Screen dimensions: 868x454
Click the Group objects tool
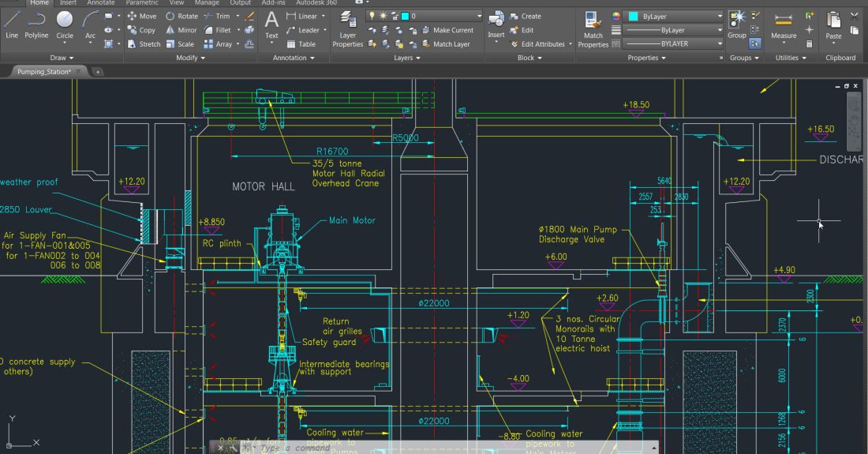(x=737, y=25)
